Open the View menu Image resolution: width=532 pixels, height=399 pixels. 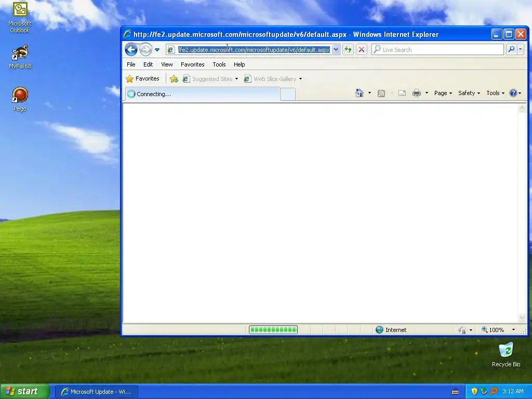click(x=167, y=64)
